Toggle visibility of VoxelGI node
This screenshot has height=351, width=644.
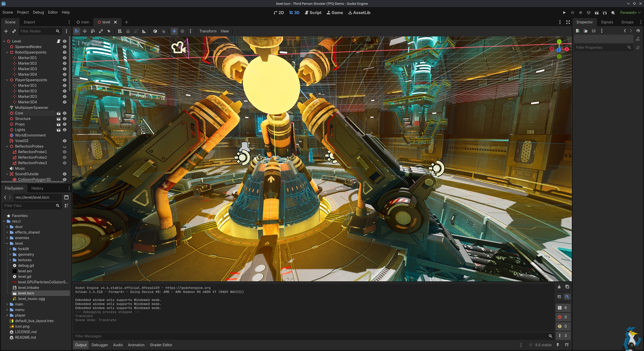(65, 141)
